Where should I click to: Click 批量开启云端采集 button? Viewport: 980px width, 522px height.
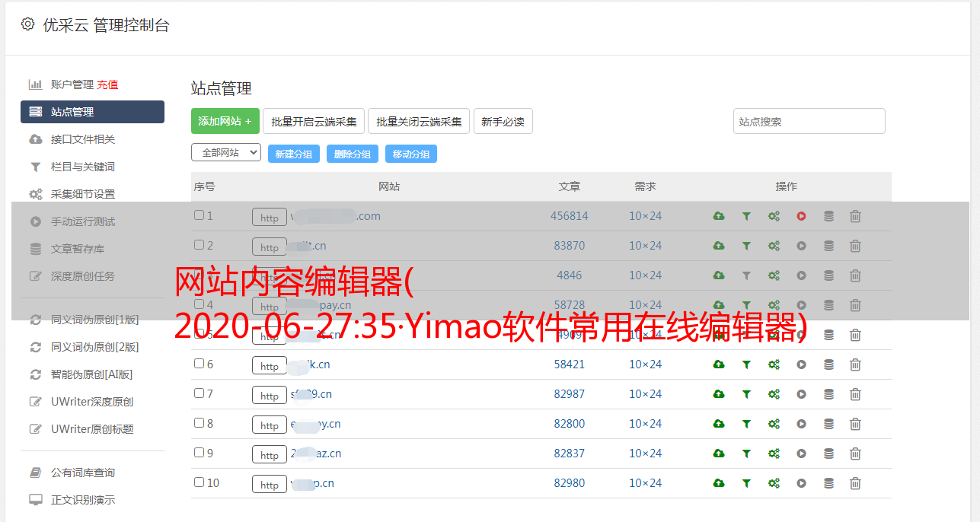tap(314, 121)
